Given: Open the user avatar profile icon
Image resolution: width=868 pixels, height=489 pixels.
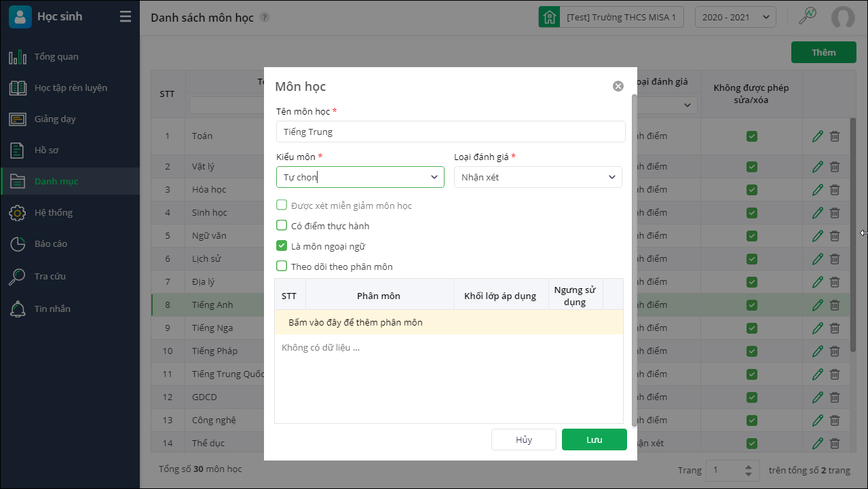Looking at the screenshot, I should click(843, 17).
